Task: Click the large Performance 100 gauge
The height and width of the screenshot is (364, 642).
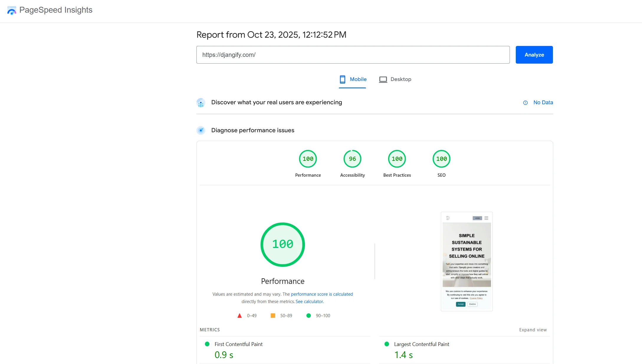Action: (x=283, y=244)
